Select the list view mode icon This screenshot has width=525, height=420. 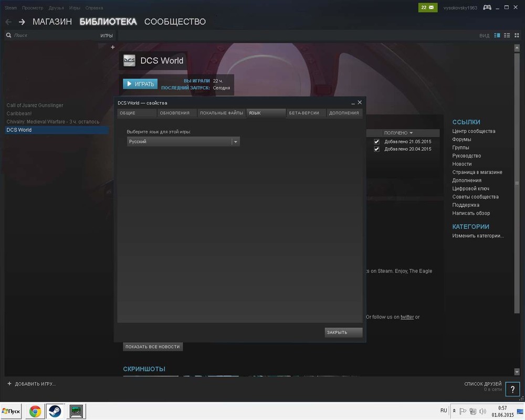click(x=507, y=35)
